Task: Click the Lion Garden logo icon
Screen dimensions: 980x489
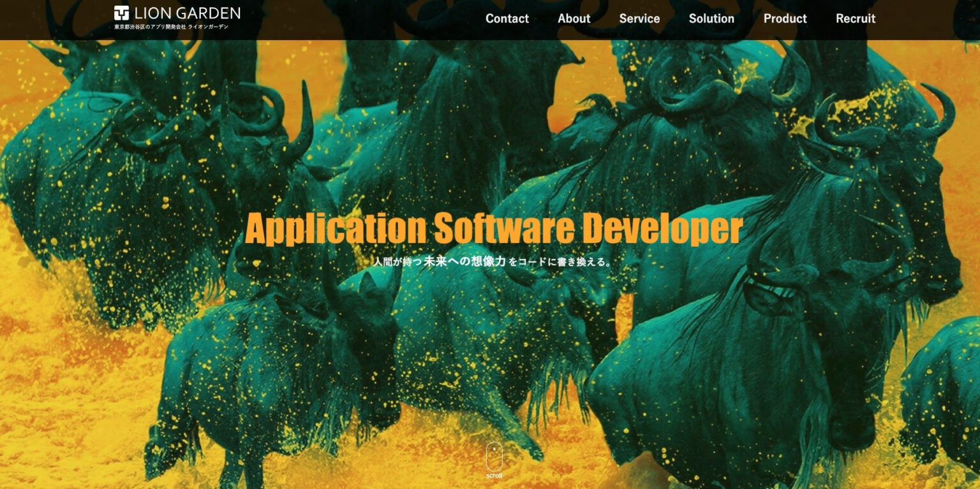Action: pyautogui.click(x=121, y=13)
